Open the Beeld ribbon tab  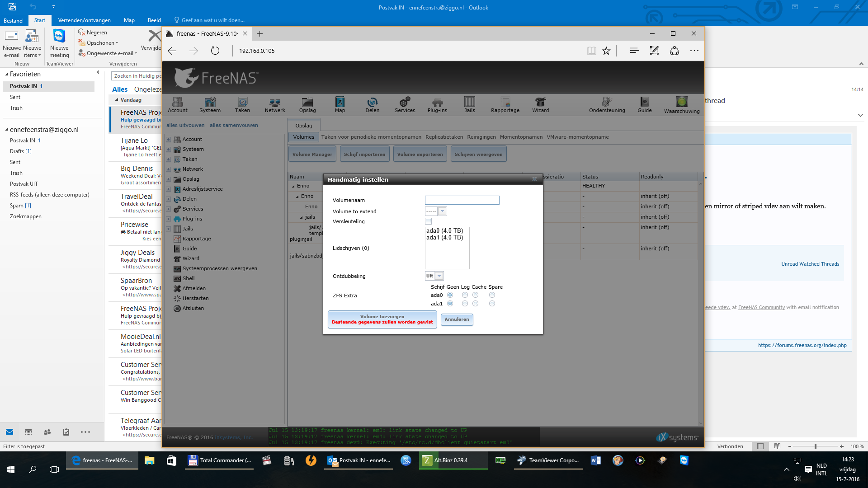(154, 20)
